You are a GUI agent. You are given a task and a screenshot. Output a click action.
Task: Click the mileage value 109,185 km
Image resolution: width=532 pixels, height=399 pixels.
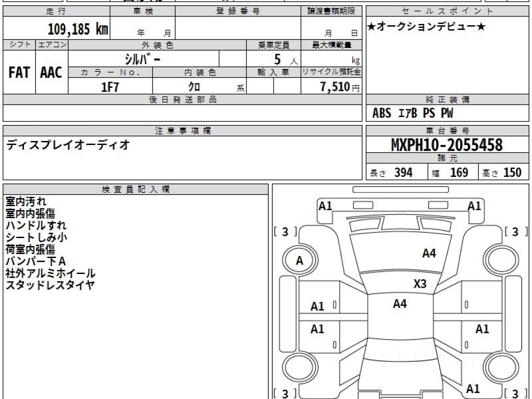(78, 29)
